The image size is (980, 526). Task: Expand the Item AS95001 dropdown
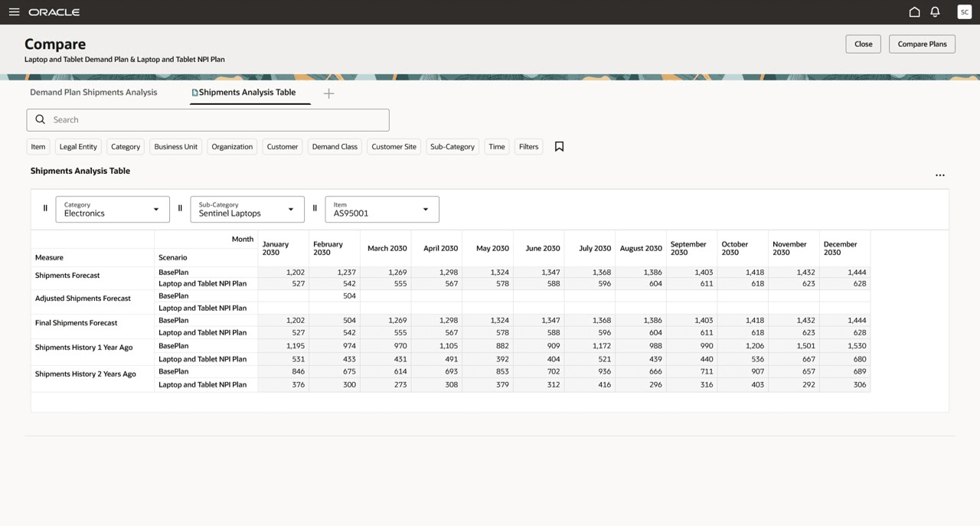[x=382, y=209]
